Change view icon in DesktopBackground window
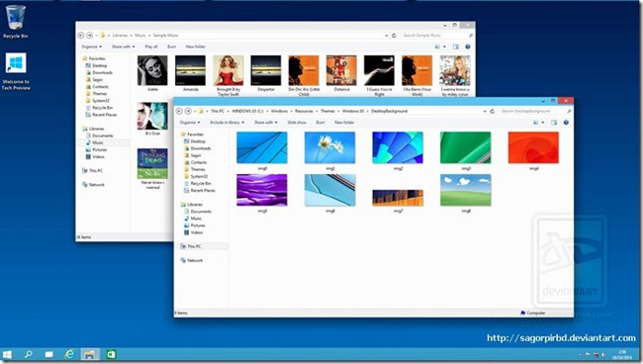Viewport: 643px width, 364px height. click(x=535, y=123)
